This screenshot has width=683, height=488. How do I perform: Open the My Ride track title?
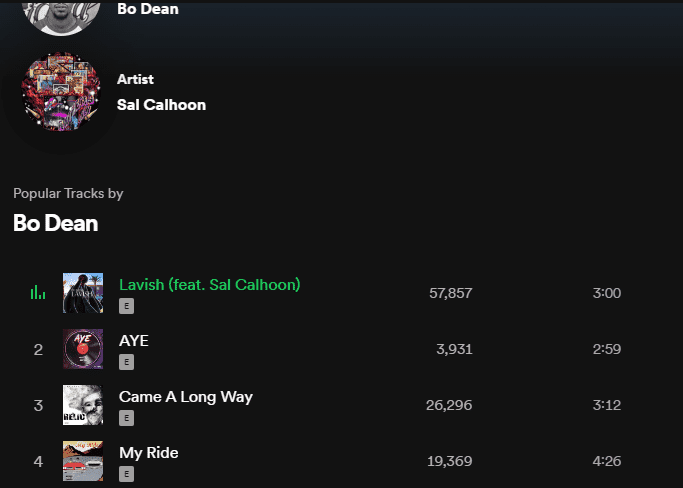point(149,453)
